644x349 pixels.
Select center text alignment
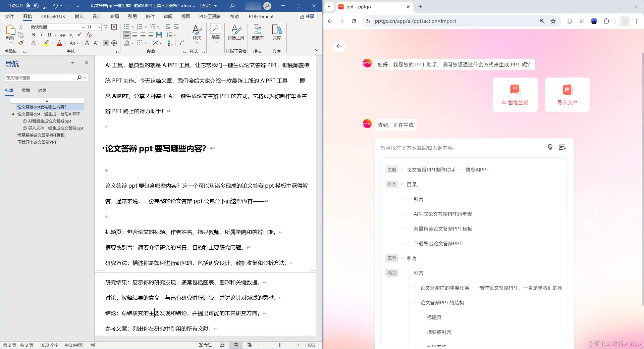click(x=135, y=35)
